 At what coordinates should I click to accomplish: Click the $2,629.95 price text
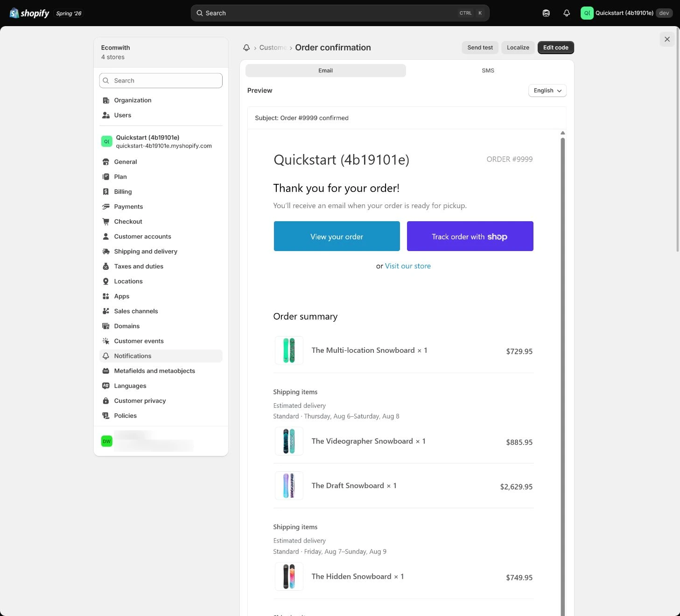(x=516, y=487)
